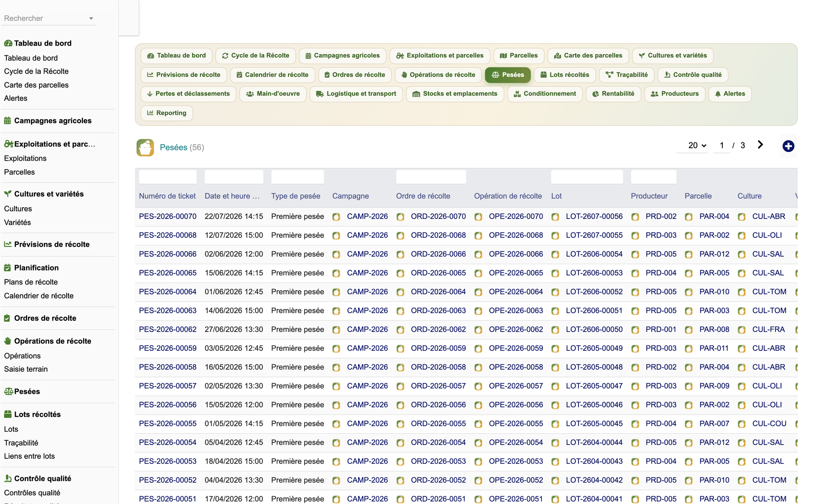Click the Producteur filter field
Image resolution: width=815 pixels, height=504 pixels.
click(653, 177)
